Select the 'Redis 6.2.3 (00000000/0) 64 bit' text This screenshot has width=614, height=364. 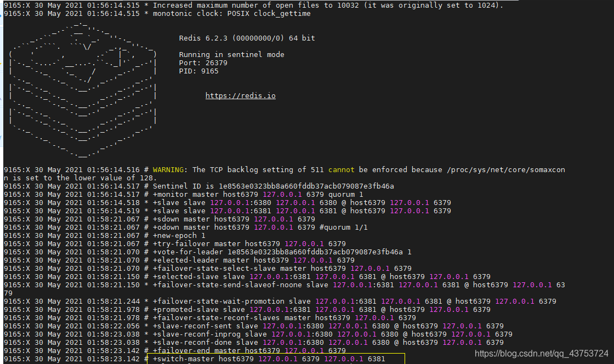(247, 38)
